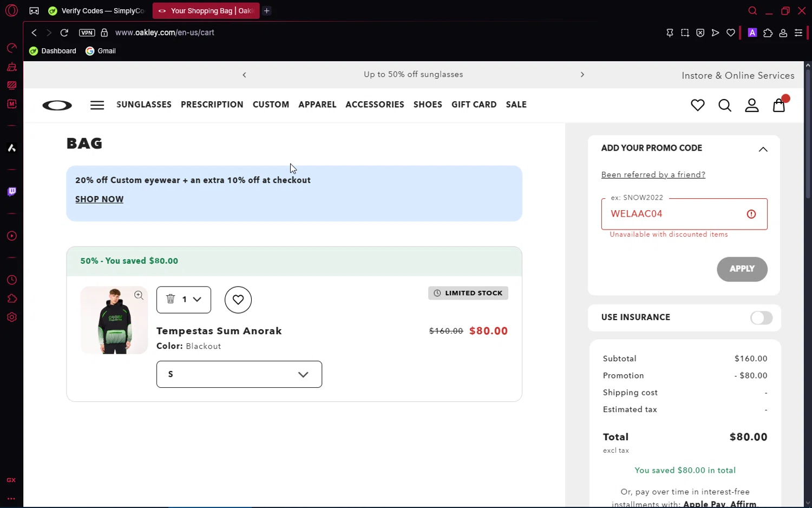
Task: Open history clock in sidebar
Action: coord(11,280)
